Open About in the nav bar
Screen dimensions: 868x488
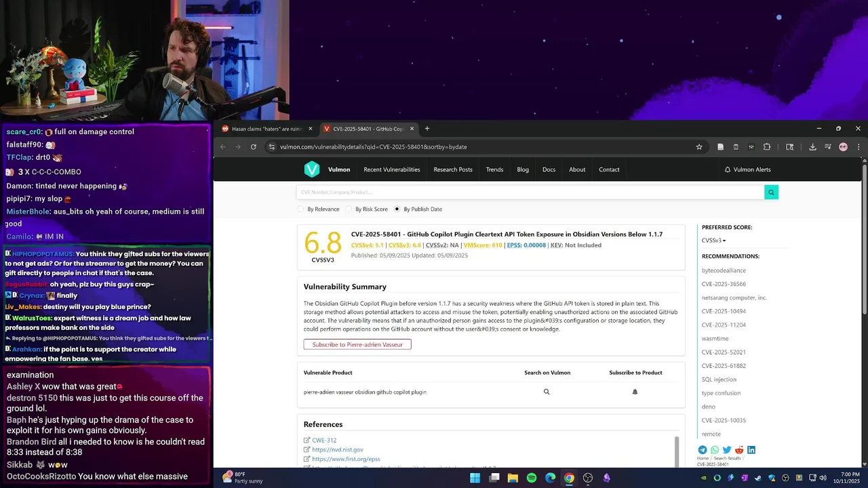[x=577, y=169]
